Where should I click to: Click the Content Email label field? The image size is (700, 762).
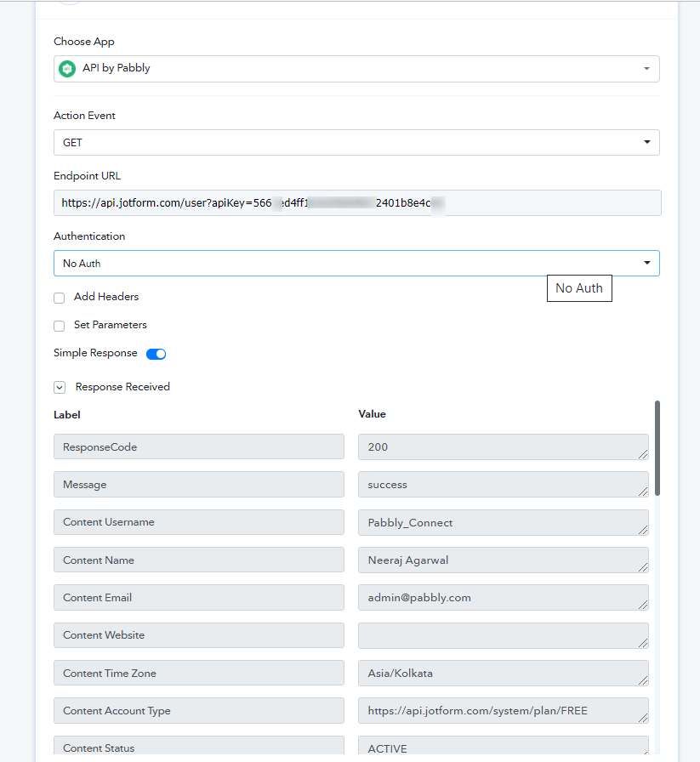pyautogui.click(x=199, y=597)
